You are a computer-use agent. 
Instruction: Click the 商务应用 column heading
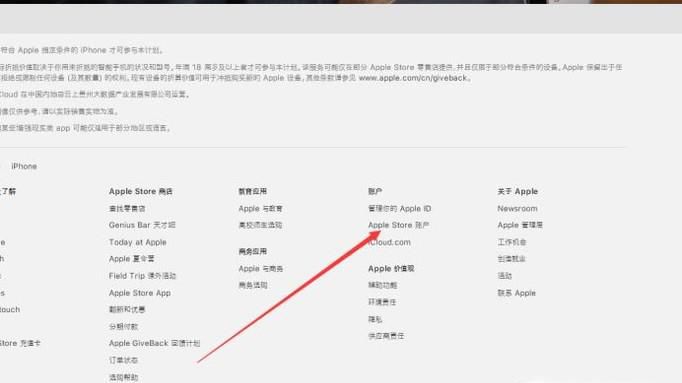click(252, 251)
